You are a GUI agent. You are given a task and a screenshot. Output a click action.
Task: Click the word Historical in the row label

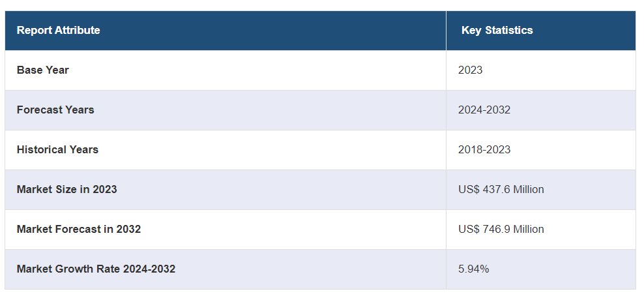[42, 149]
